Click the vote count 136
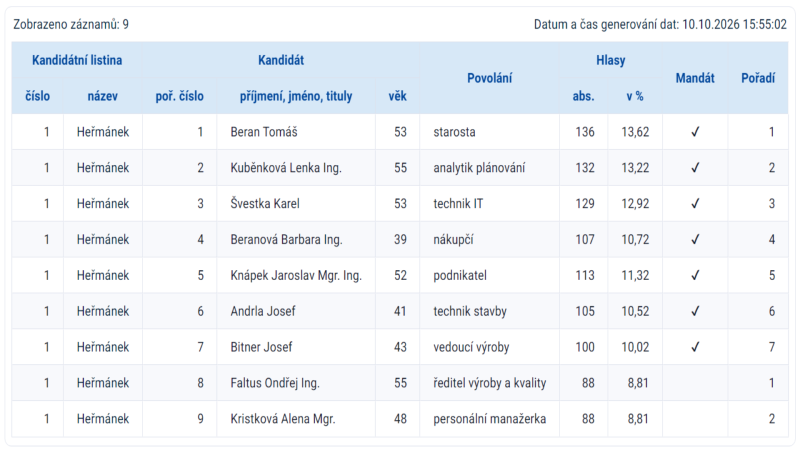 [585, 132]
